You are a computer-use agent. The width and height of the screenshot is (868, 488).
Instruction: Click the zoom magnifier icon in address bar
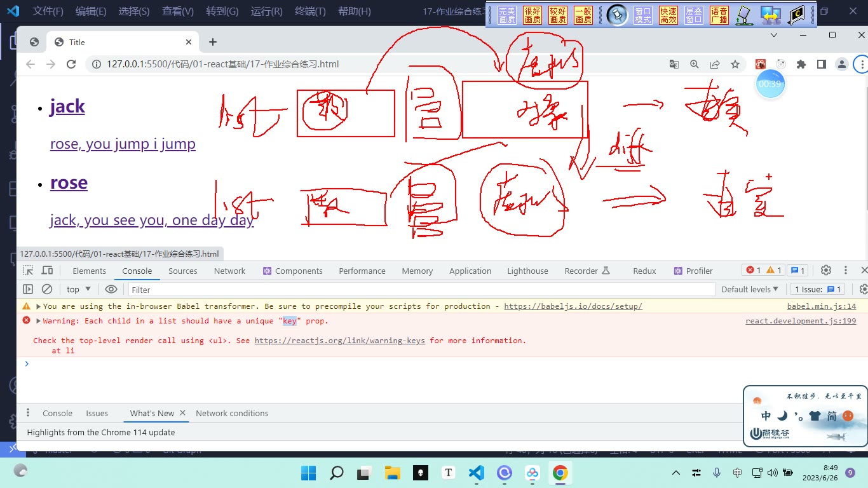[x=695, y=64]
